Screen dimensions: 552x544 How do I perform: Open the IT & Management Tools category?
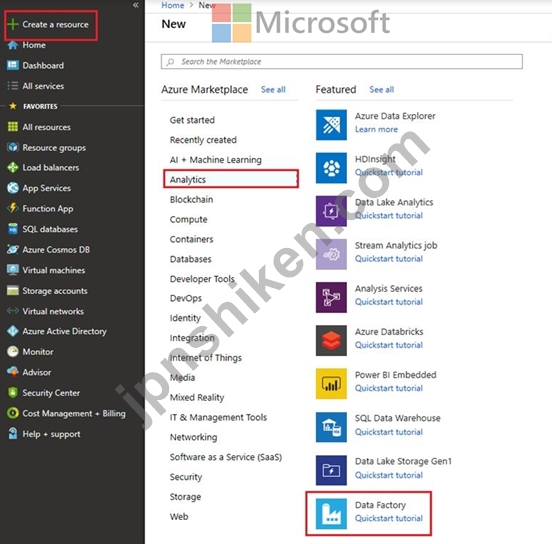218,417
